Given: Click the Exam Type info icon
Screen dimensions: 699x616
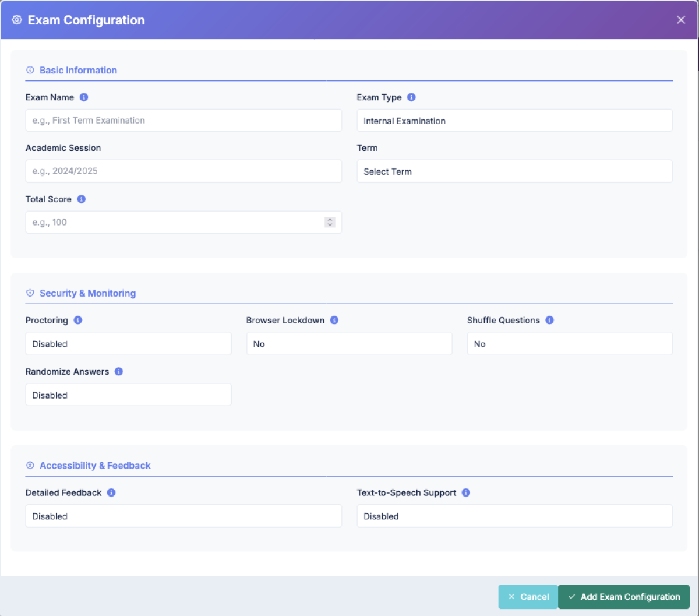Looking at the screenshot, I should pos(411,97).
